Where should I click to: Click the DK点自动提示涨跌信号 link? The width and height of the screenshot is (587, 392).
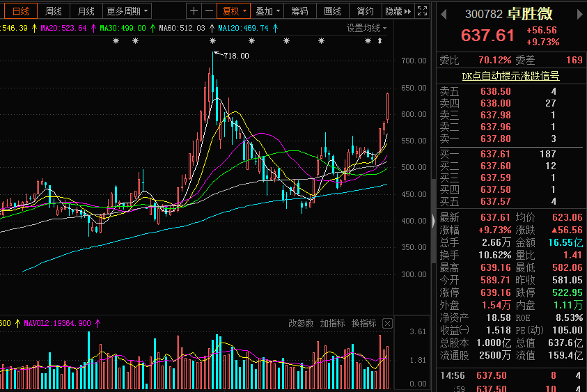(510, 76)
